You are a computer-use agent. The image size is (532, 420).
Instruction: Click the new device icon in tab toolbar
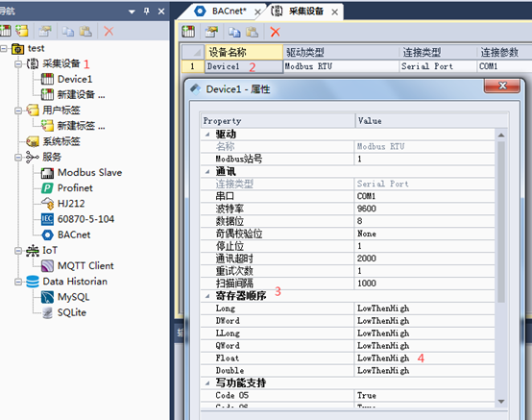click(188, 32)
